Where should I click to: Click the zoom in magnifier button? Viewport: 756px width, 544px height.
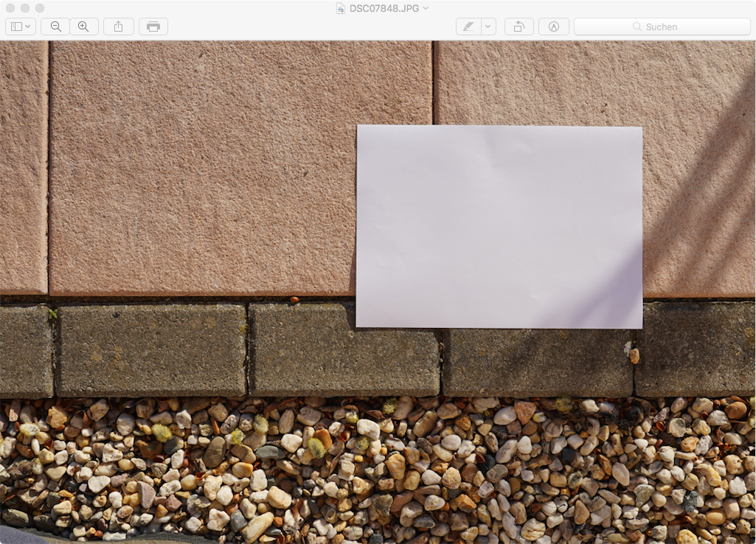click(83, 27)
